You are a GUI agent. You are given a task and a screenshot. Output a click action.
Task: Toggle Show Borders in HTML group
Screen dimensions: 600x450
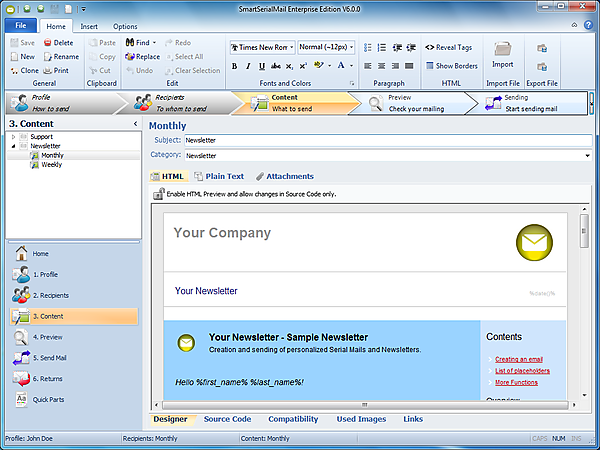point(452,66)
